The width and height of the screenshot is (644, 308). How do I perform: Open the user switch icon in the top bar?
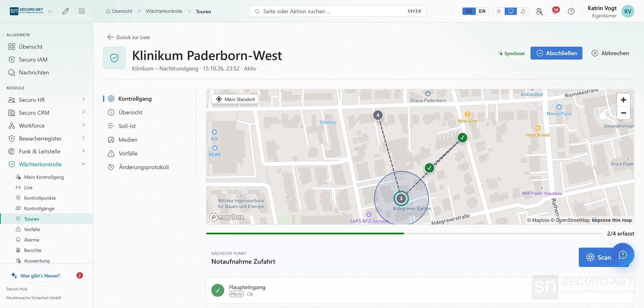tap(539, 11)
